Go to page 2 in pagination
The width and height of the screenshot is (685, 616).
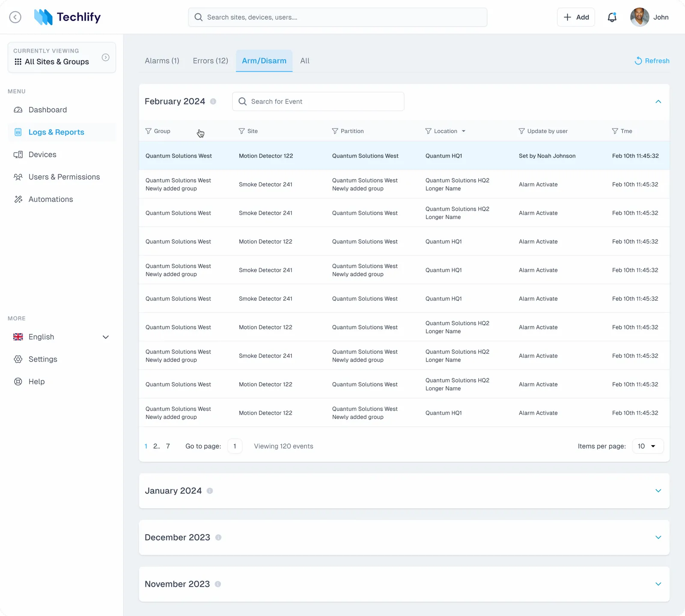(156, 446)
